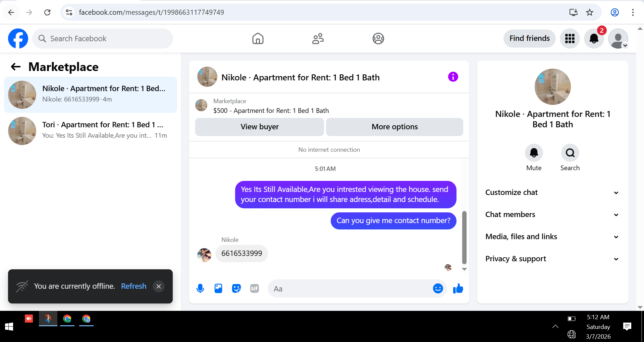
Task: Click Nikole's avatar beside phone number
Action: pyautogui.click(x=204, y=255)
